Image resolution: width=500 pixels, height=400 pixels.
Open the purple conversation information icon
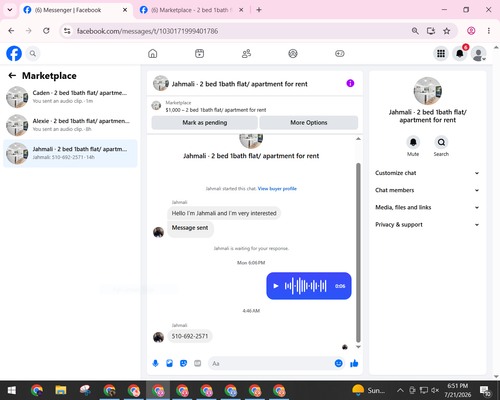(x=350, y=83)
